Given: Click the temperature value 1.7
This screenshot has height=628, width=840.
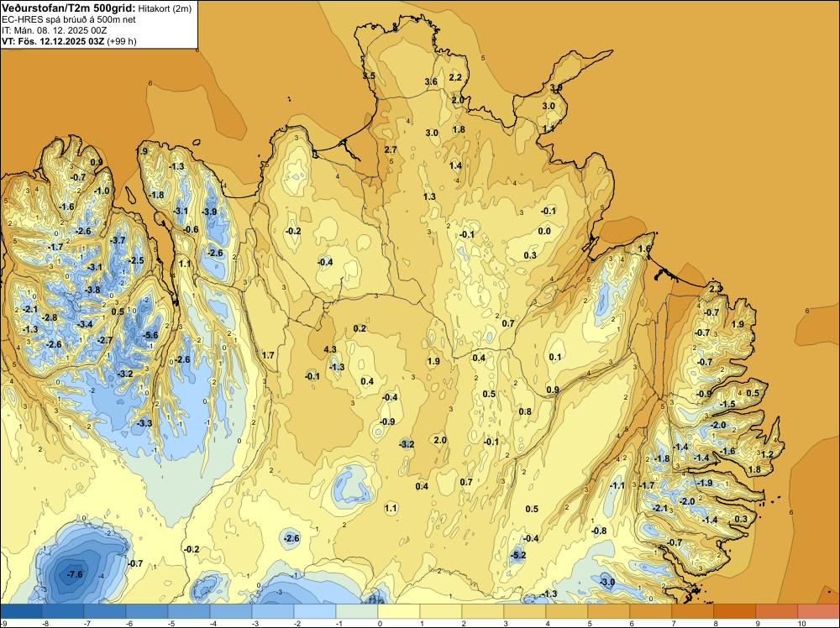Looking at the screenshot, I should pyautogui.click(x=268, y=355).
